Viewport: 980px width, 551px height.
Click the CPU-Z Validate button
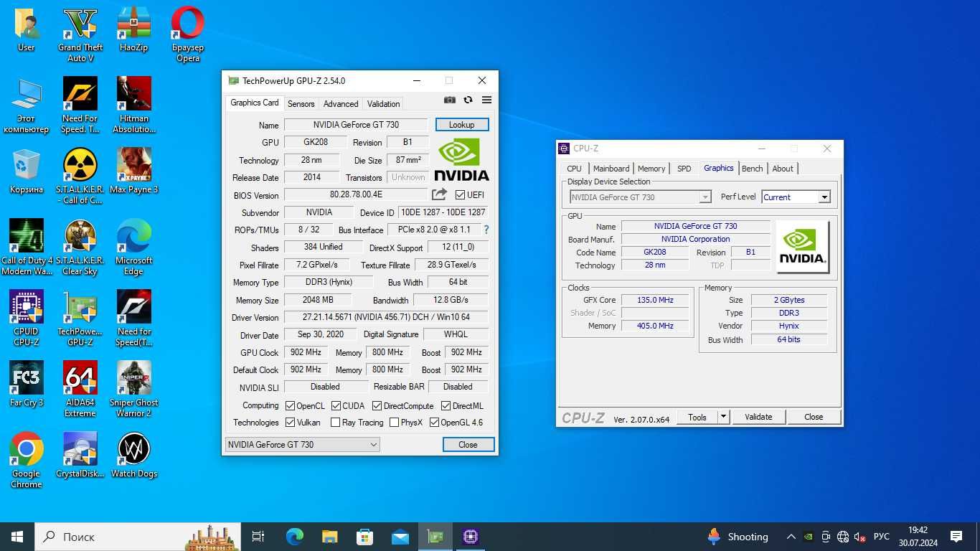point(758,417)
